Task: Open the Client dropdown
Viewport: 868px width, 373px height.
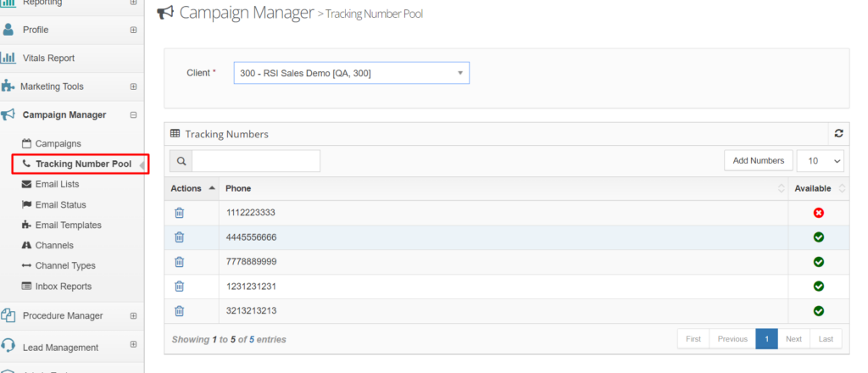Action: coord(352,73)
